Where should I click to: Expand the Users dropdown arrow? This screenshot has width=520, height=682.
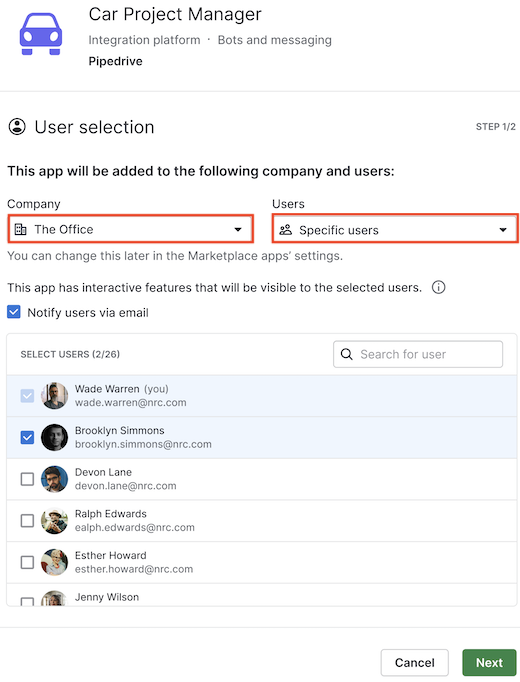pyautogui.click(x=503, y=230)
